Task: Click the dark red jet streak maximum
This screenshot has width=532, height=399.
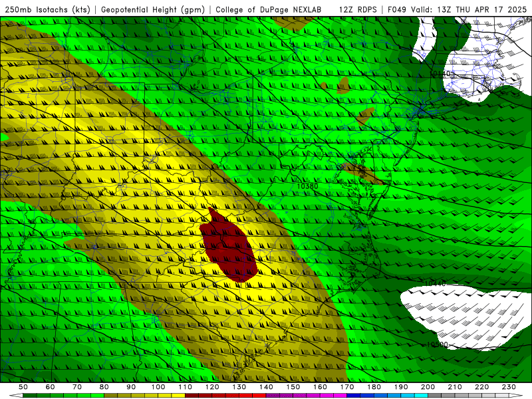Action: click(228, 247)
